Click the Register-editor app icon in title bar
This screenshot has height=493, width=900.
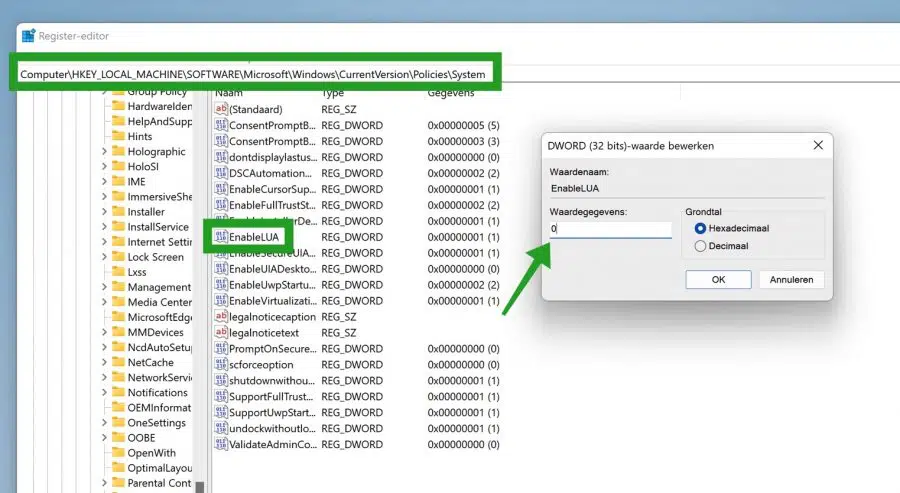click(28, 36)
